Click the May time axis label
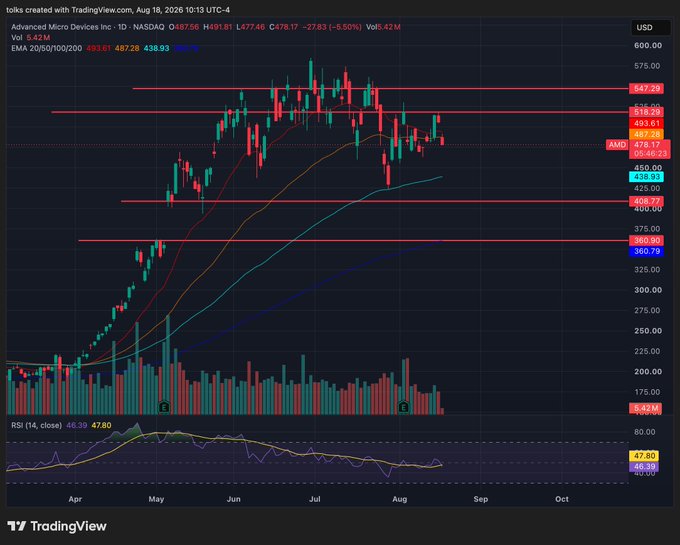Screen dimensions: 680x545 156,499
